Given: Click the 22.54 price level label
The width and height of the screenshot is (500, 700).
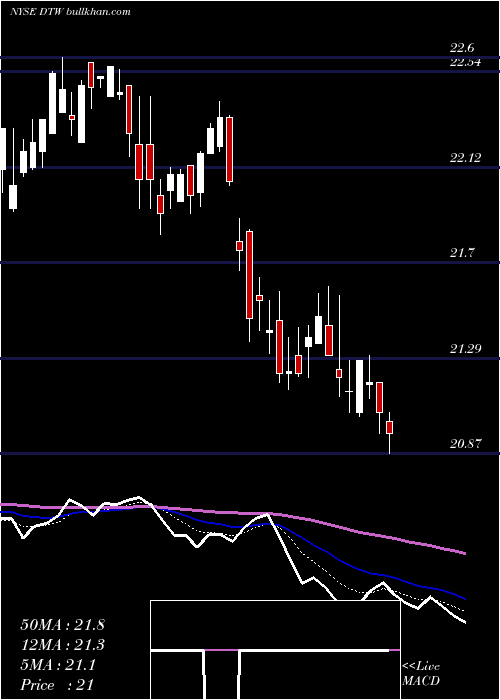Looking at the screenshot, I should click(466, 62).
